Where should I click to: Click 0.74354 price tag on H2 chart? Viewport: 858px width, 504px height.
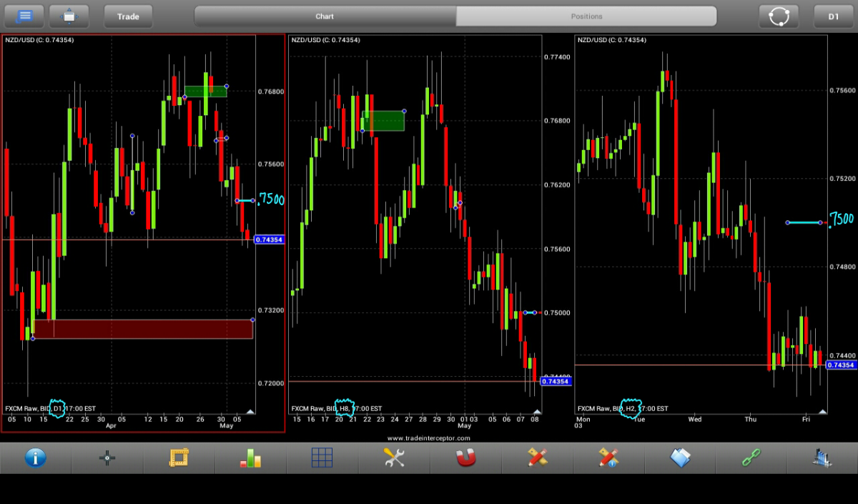point(842,365)
